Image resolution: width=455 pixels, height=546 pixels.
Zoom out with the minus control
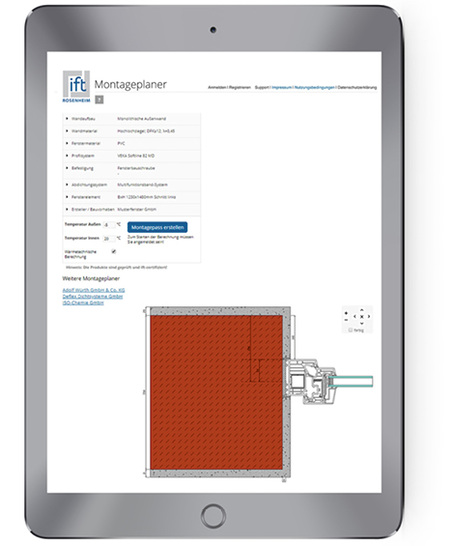click(x=346, y=320)
